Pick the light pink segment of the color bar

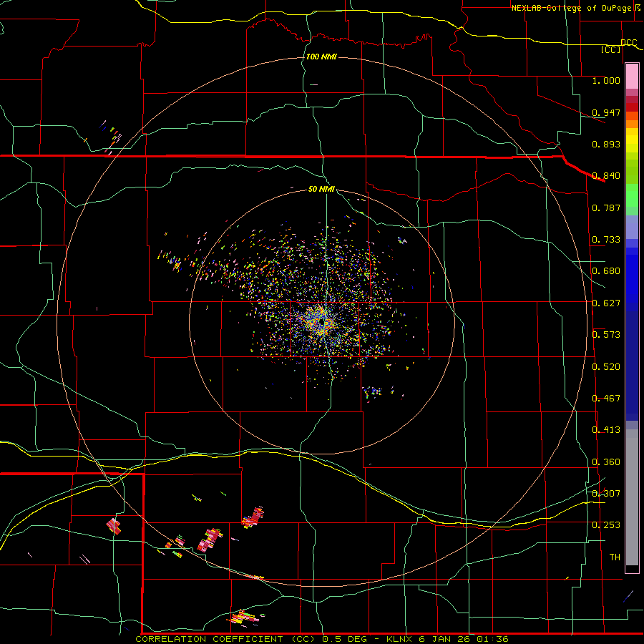632,76
